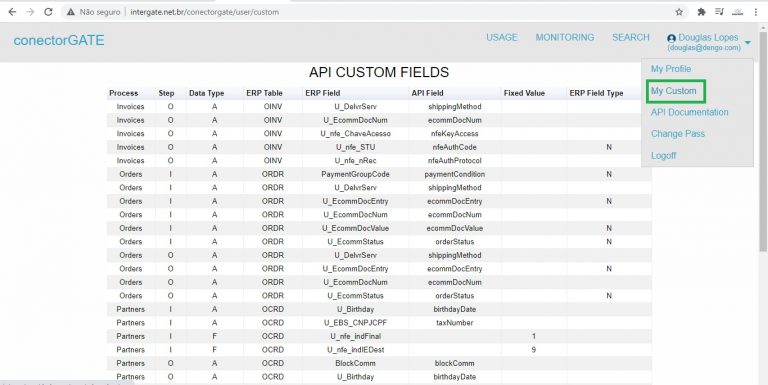Select the U_nfe_ChaveAcesso field cell
The width and height of the screenshot is (768, 385).
[356, 134]
